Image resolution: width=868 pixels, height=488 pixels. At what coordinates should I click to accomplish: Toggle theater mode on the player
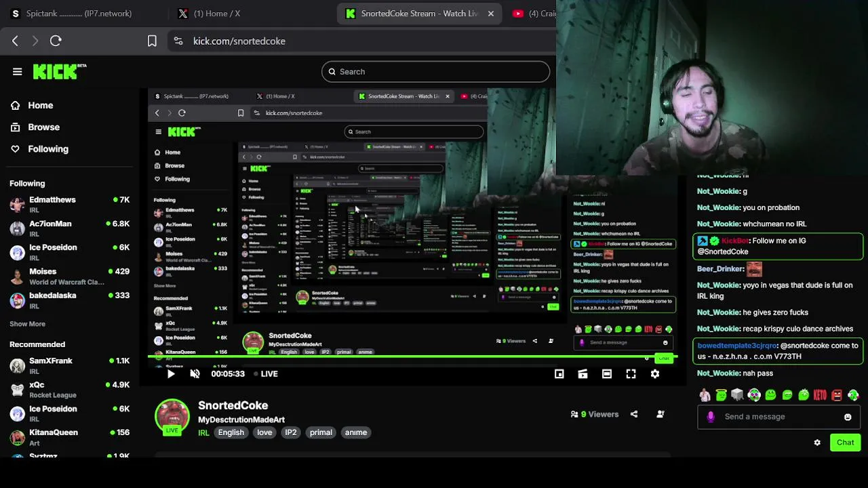tap(607, 373)
